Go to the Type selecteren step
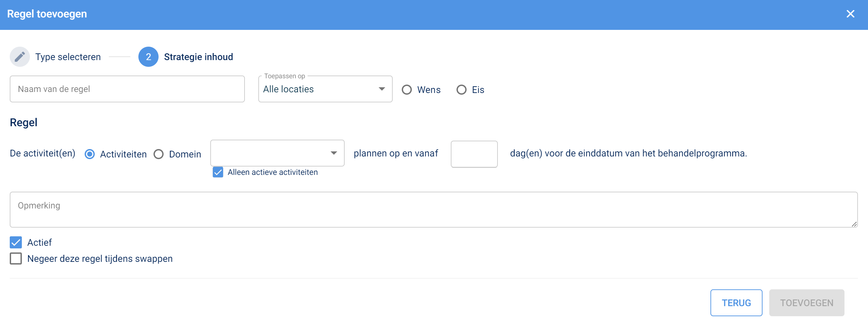Image resolution: width=868 pixels, height=333 pixels. click(x=68, y=57)
